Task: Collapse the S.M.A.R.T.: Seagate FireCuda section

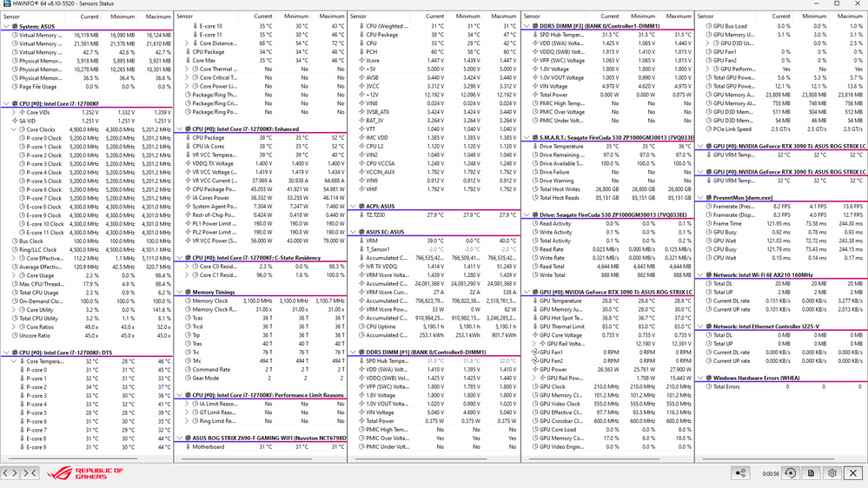Action: 527,138
